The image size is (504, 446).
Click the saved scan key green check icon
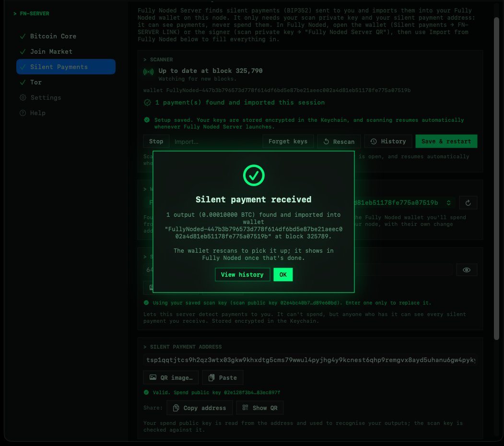[x=146, y=303]
